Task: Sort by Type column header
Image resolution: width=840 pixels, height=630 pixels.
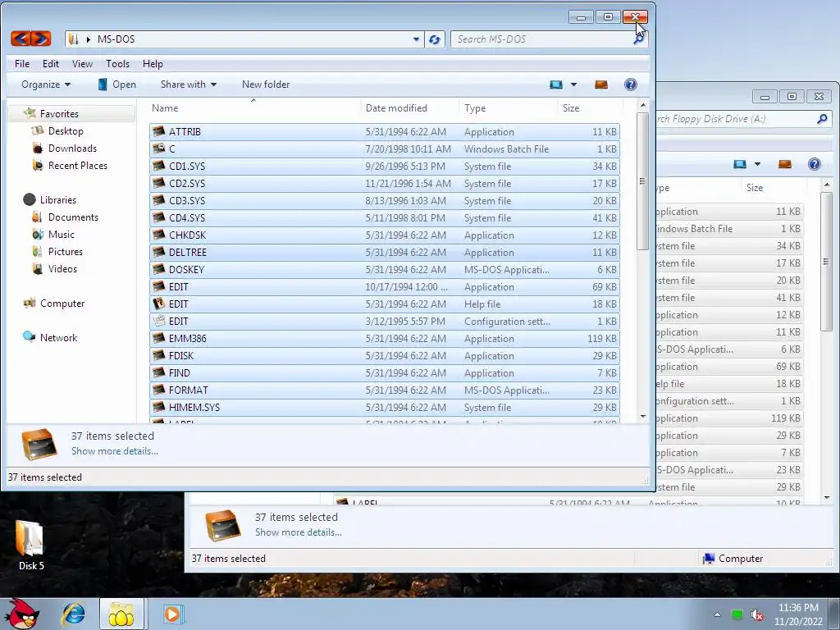Action: (508, 107)
